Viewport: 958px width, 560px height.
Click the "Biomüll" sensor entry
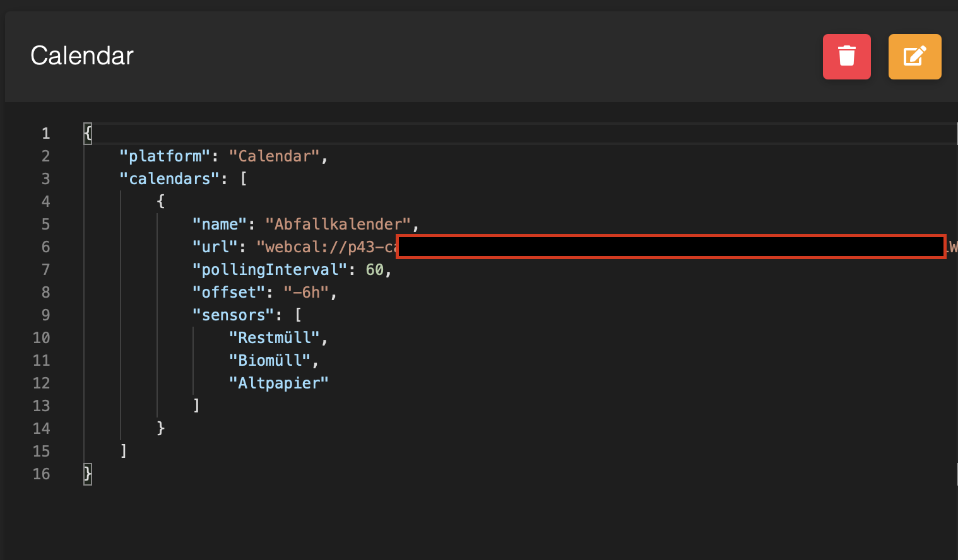[x=269, y=361]
